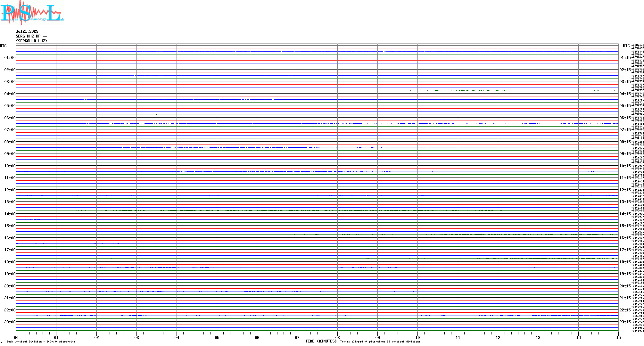
Task: Click the 23:00 hour label on left
Action: pos(10,322)
